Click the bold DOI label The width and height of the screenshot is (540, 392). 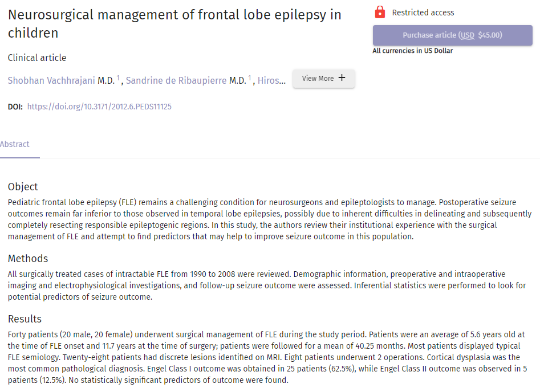(15, 107)
